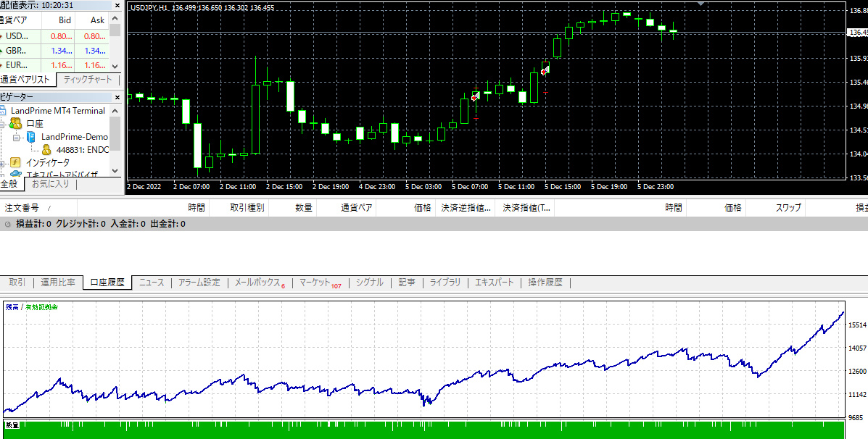The image size is (868, 439).
Task: Click the second trade arrow marker on chart
Action: [545, 70]
